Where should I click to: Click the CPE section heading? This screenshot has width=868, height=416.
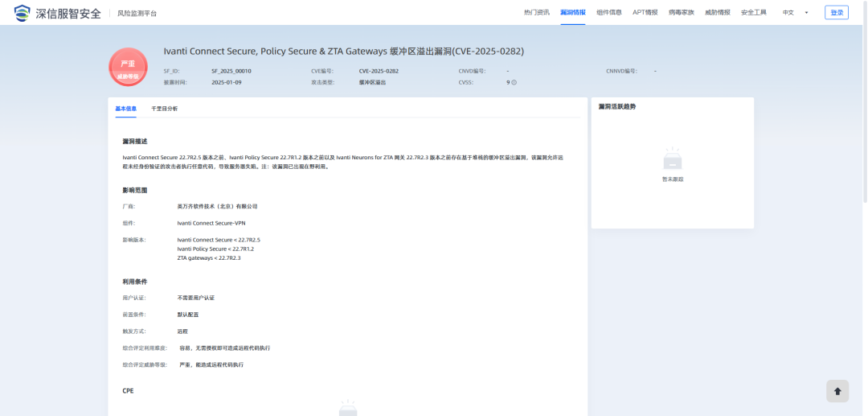(x=128, y=391)
